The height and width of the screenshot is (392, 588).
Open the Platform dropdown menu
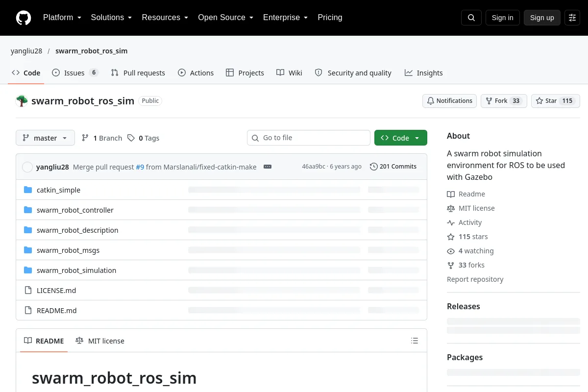[x=62, y=18]
